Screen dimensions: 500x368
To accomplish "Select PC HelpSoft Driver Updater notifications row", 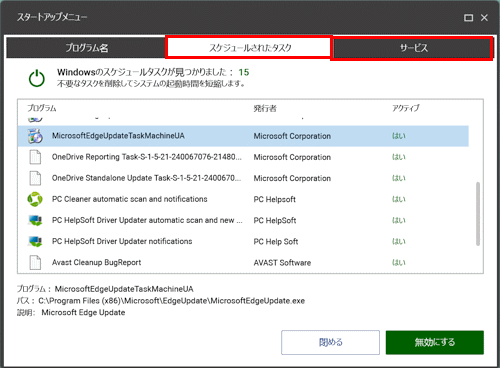I will pos(122,241).
